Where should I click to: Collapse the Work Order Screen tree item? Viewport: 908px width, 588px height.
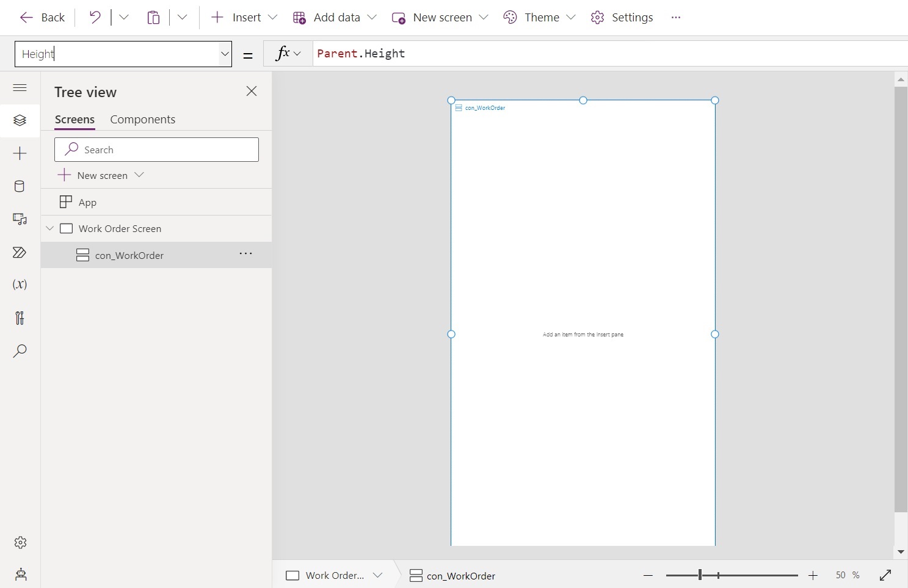[49, 228]
